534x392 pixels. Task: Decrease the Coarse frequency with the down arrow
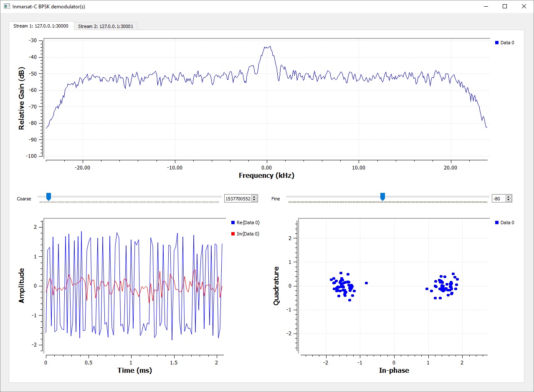(254, 200)
